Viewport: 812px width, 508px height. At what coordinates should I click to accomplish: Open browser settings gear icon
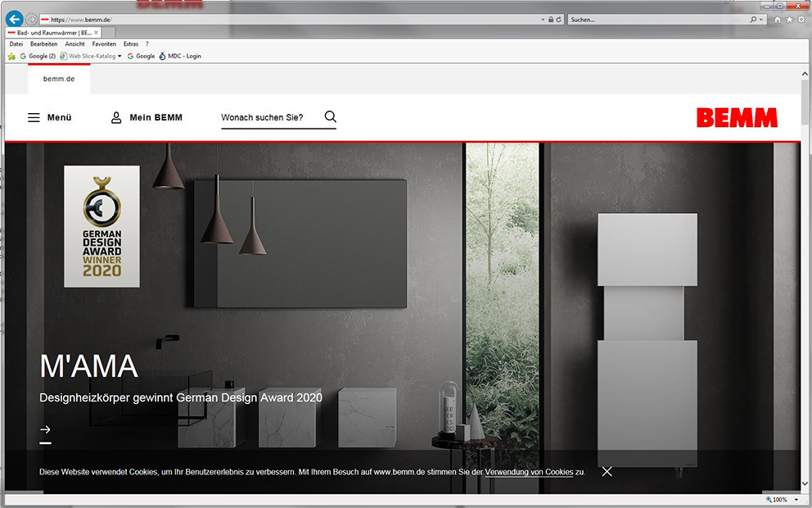point(801,20)
